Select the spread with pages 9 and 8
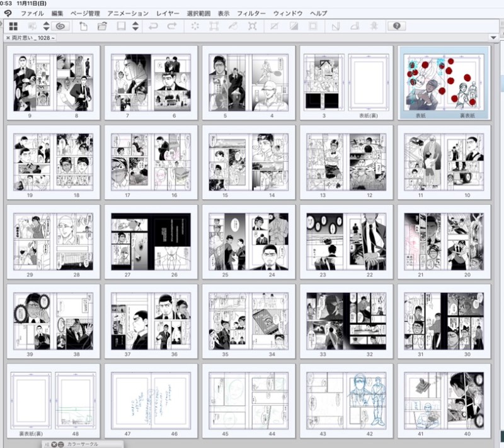The width and height of the screenshot is (504, 448). tap(54, 83)
